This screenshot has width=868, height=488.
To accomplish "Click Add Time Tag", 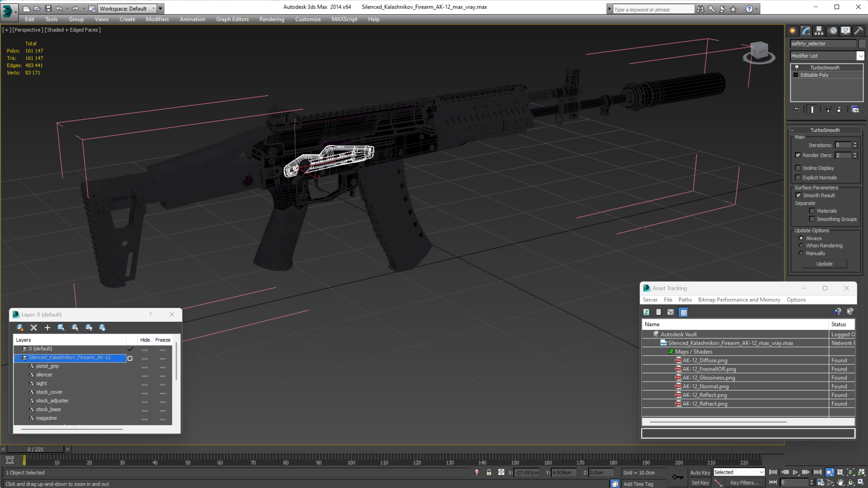I will tap(638, 484).
